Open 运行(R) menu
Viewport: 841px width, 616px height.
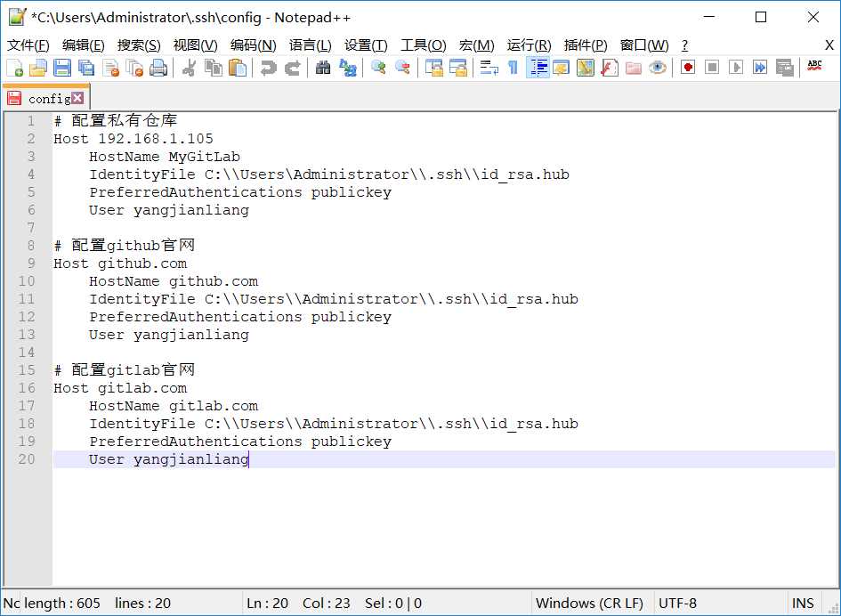pyautogui.click(x=529, y=45)
